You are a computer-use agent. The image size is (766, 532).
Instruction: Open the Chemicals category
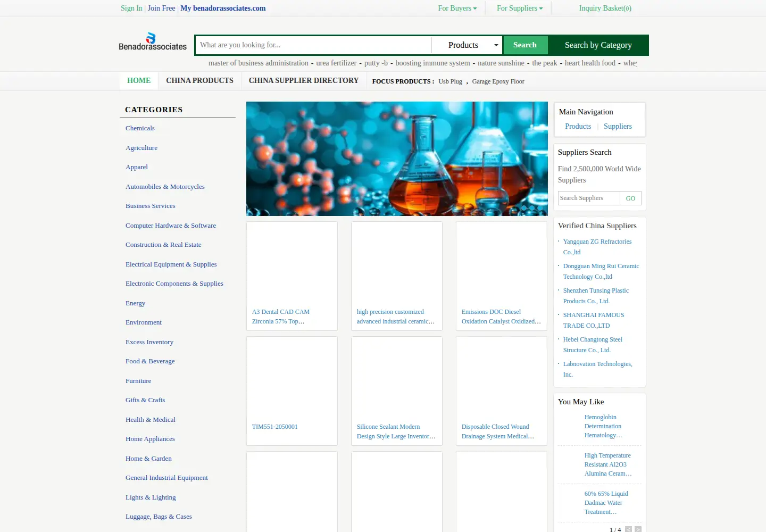(x=140, y=128)
